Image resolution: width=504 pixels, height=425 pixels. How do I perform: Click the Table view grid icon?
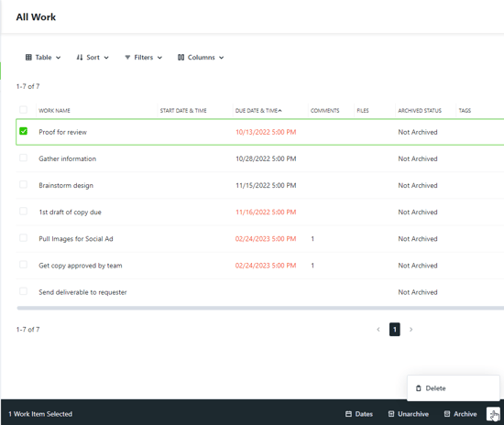click(x=28, y=57)
